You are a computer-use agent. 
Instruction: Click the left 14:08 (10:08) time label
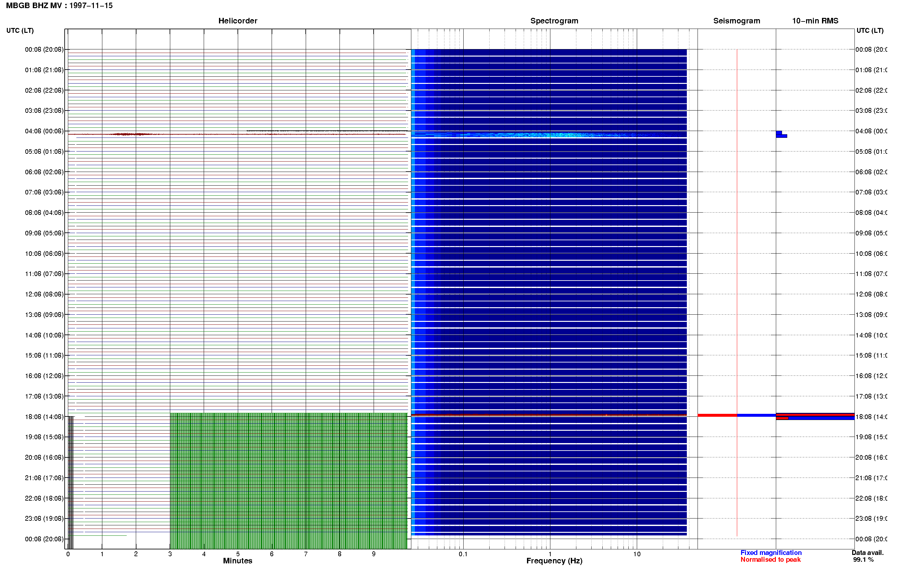[x=44, y=335]
